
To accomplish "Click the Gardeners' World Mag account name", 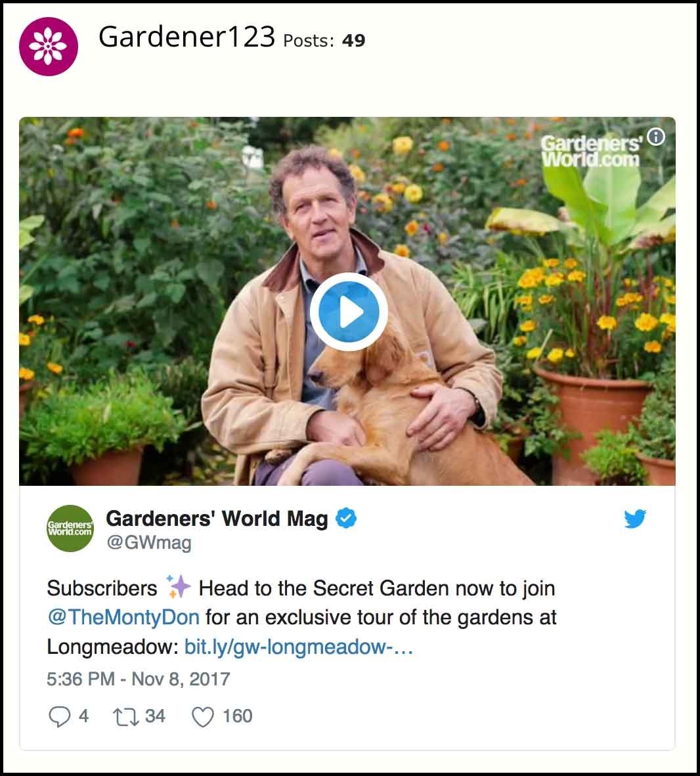I will tap(217, 519).
